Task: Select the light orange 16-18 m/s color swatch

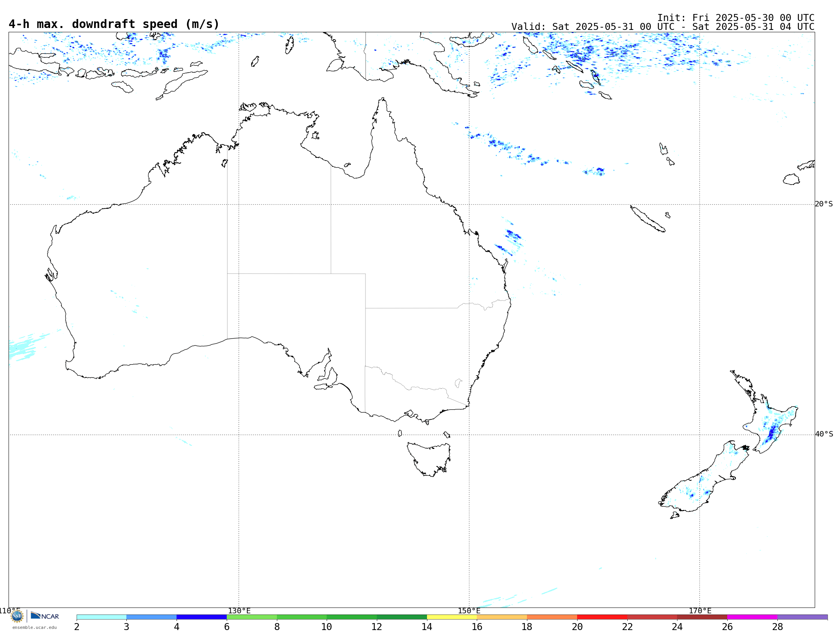Action: [502, 617]
